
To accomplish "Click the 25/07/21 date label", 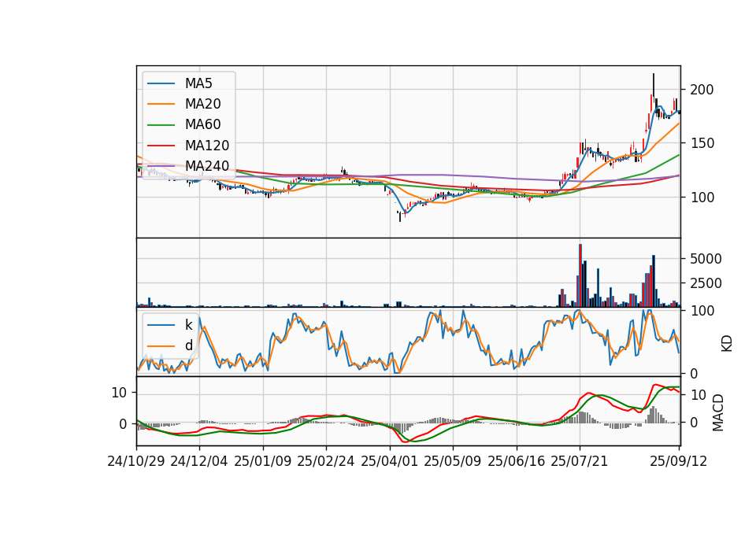I will 580,462.
